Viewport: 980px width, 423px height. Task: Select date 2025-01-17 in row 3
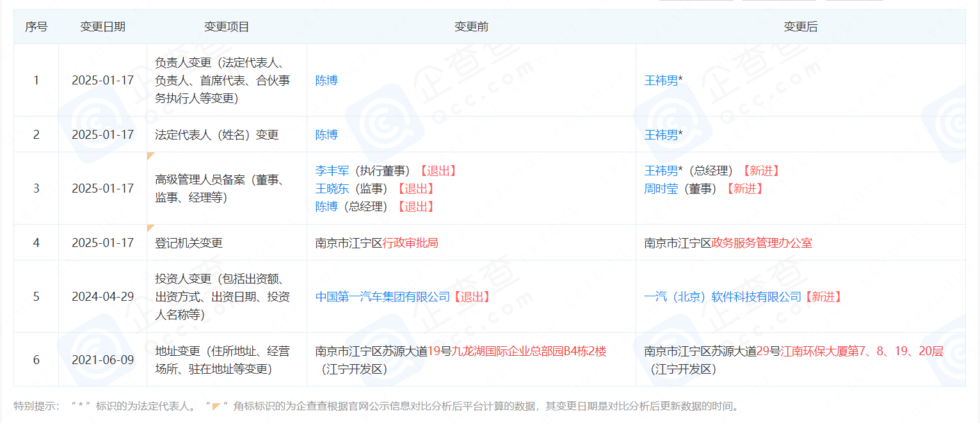pos(103,189)
